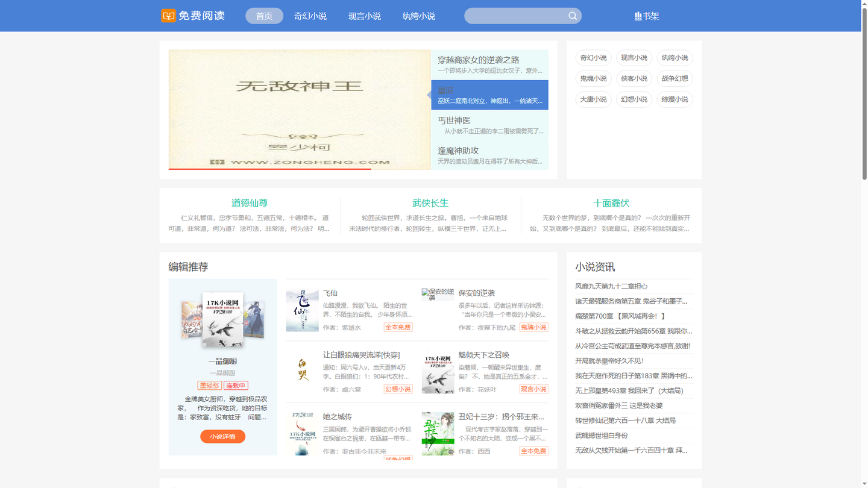
Task: Open news item 无敌从欠钱开始第一千六百四十章
Action: [631, 450]
